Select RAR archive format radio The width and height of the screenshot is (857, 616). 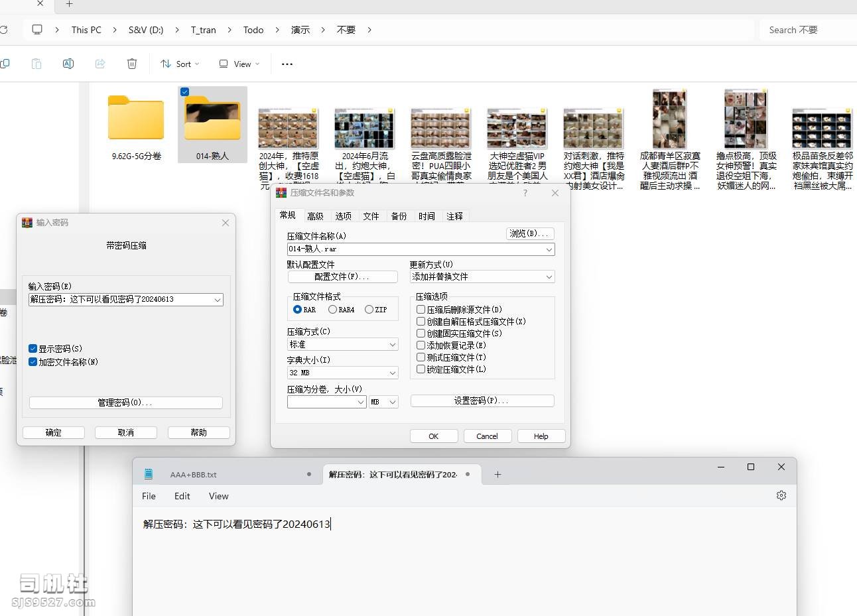coord(297,310)
